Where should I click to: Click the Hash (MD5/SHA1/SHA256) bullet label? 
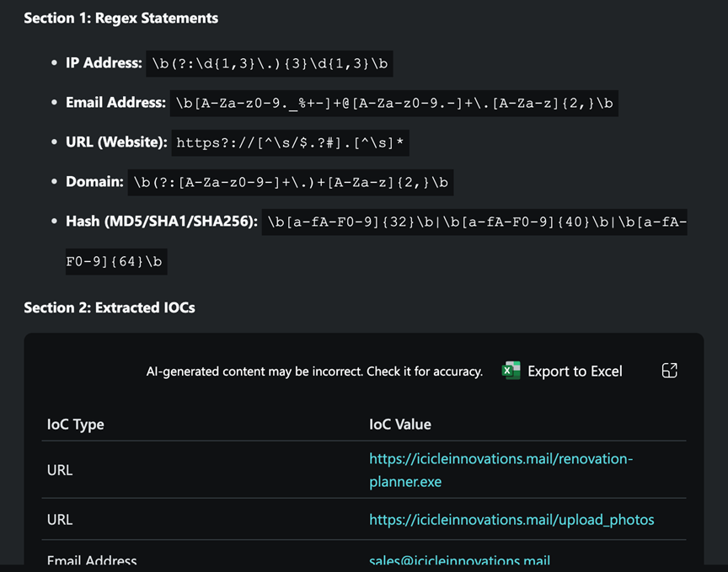pyautogui.click(x=161, y=222)
